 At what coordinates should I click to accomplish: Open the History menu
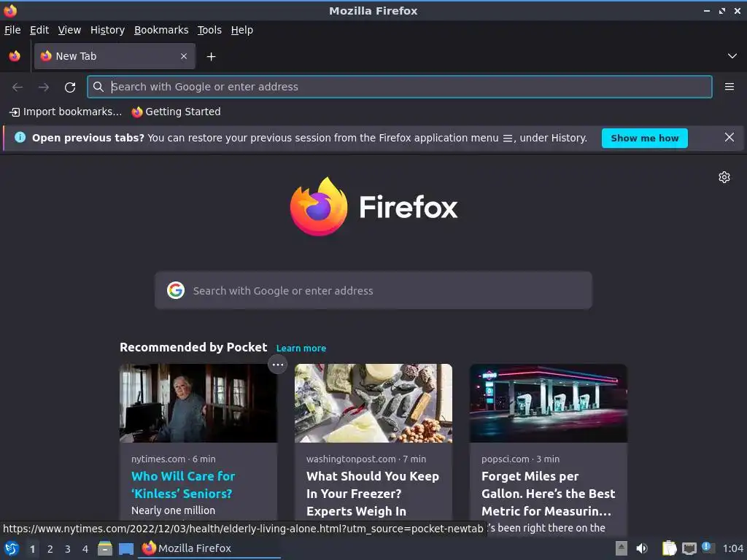tap(108, 30)
